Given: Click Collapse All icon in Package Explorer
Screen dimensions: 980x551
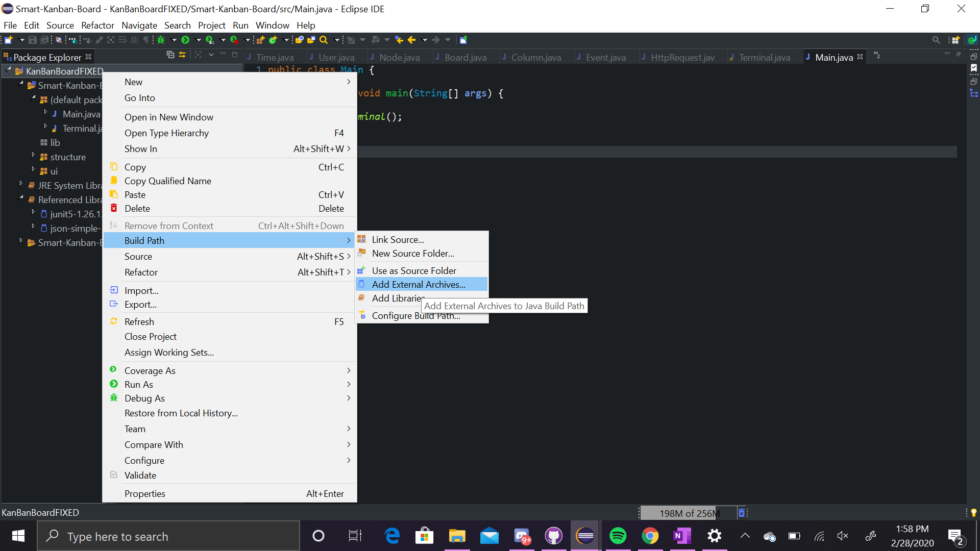Looking at the screenshot, I should (x=170, y=55).
